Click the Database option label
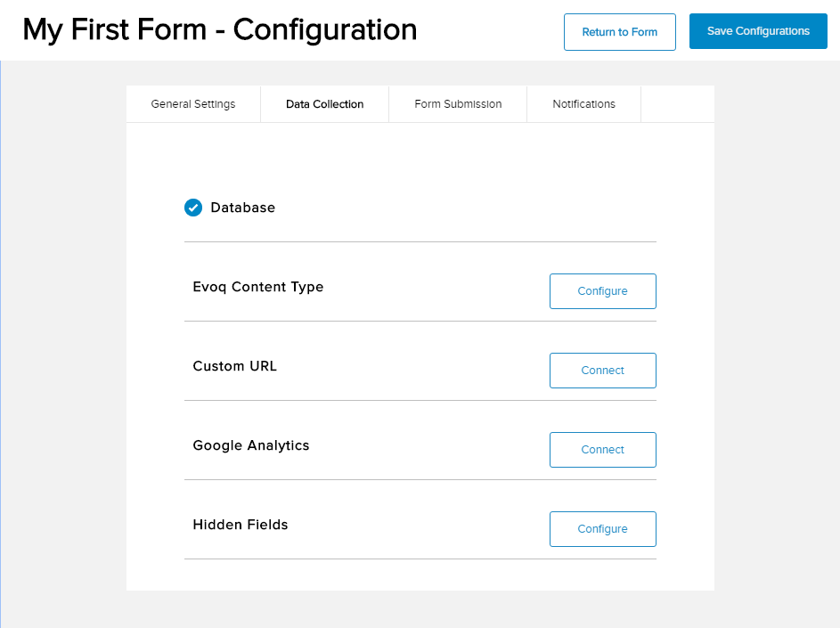This screenshot has height=628, width=840. 243,208
